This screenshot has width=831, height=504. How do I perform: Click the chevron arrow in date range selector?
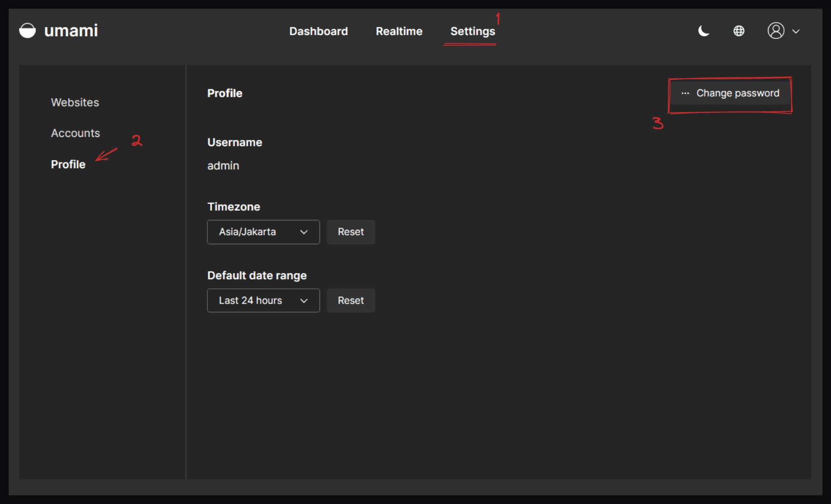pos(304,301)
